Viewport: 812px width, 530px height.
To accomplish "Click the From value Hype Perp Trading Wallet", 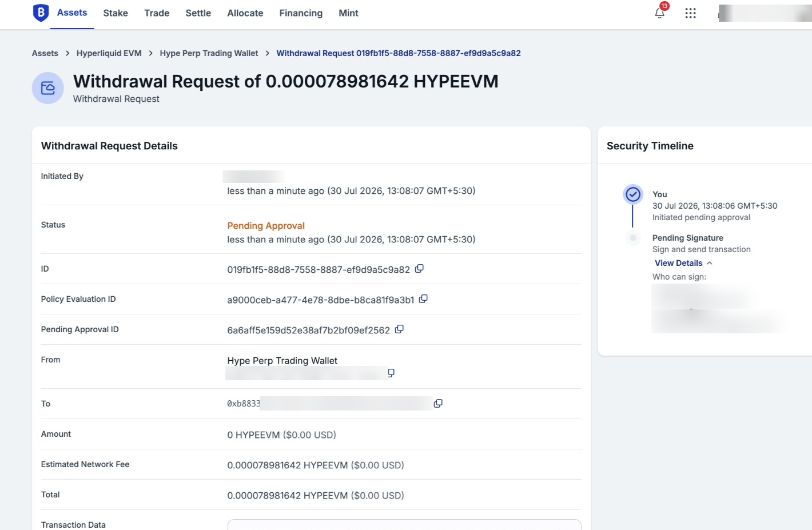I will coord(282,361).
